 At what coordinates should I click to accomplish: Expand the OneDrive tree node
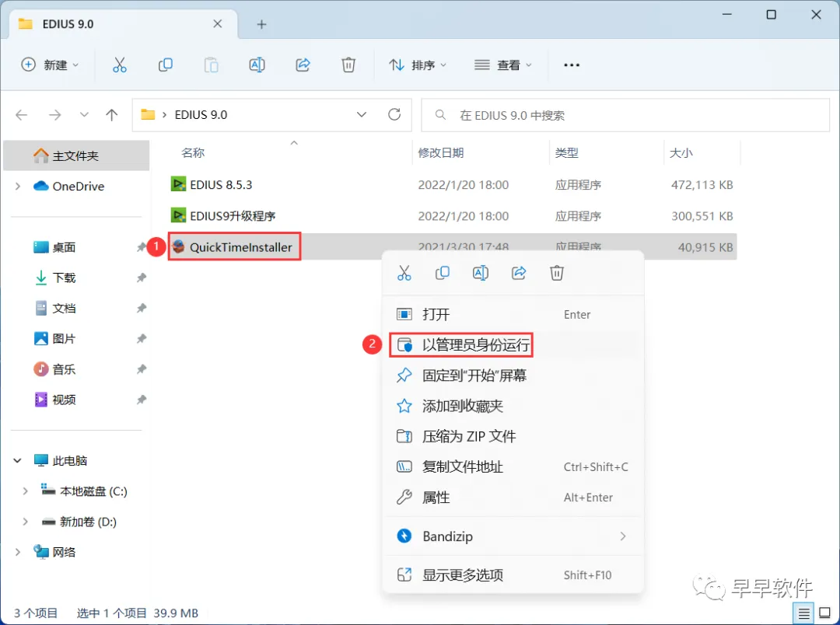point(18,186)
